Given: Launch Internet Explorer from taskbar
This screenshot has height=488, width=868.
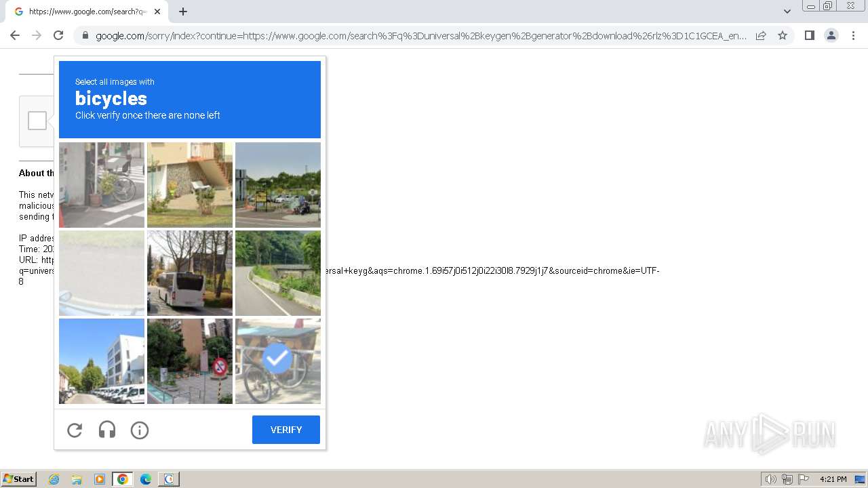Looking at the screenshot, I should (x=54, y=479).
